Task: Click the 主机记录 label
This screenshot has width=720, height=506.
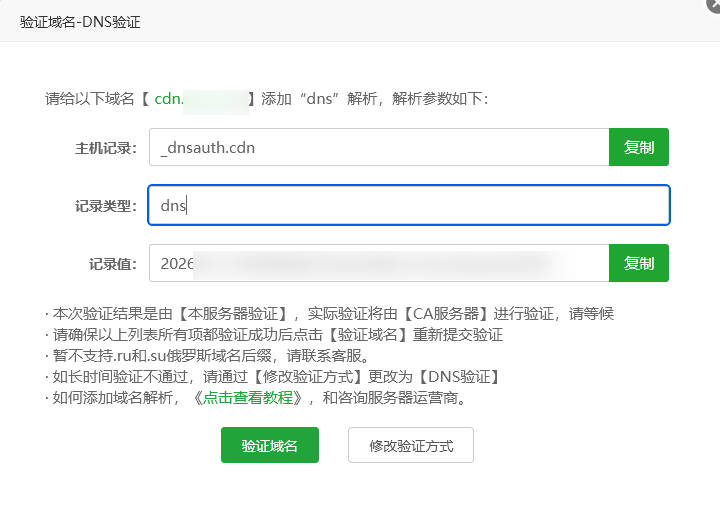Action: pos(105,148)
